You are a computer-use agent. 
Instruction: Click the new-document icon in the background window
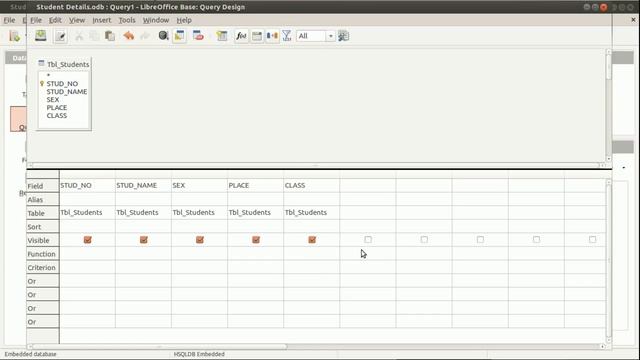[x=14, y=36]
